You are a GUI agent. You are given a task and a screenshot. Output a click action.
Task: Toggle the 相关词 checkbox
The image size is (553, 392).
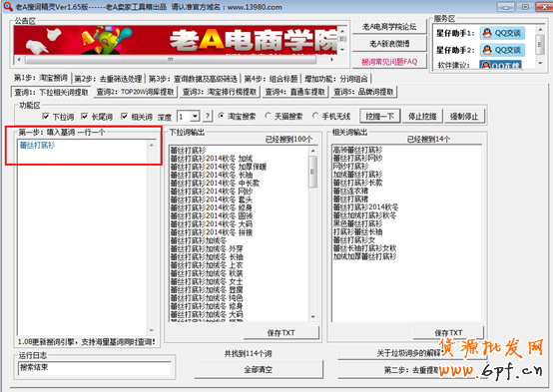(124, 116)
